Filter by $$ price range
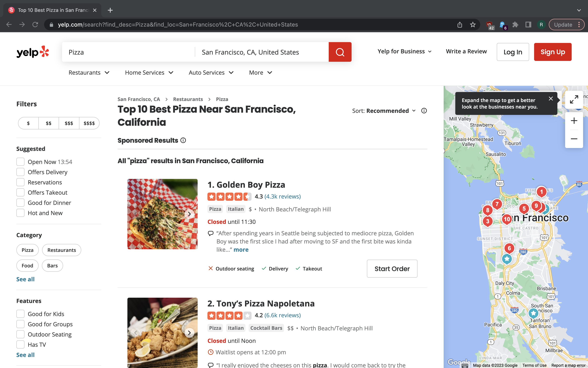The height and width of the screenshot is (368, 588). coord(49,123)
